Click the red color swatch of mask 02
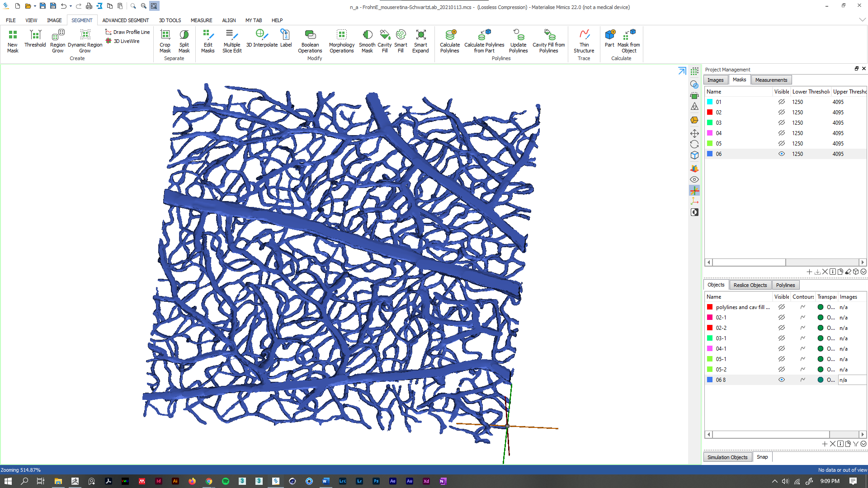868x488 pixels. (710, 113)
